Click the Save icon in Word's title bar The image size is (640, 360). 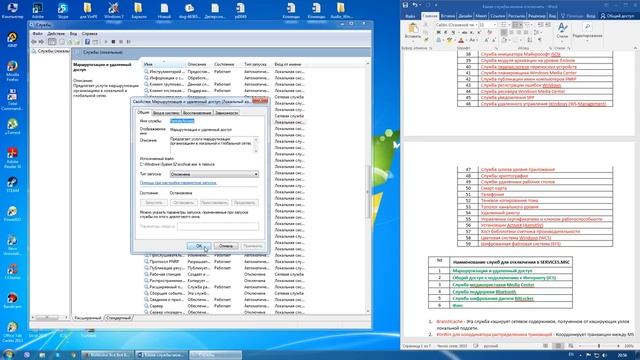coord(405,5)
